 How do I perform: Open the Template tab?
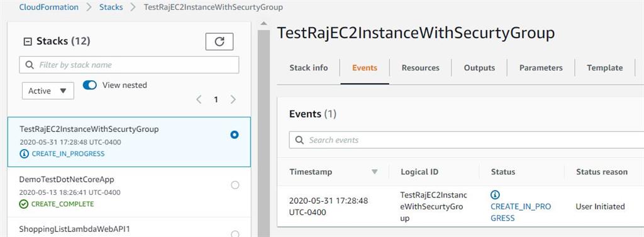[x=604, y=68]
